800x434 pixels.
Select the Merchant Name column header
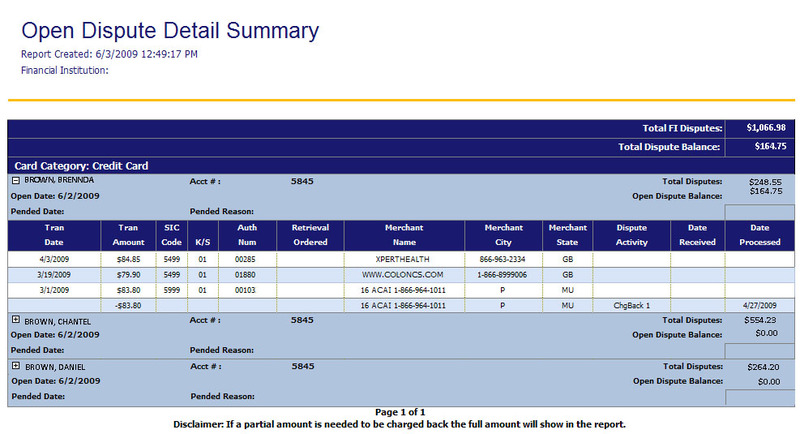(x=404, y=234)
